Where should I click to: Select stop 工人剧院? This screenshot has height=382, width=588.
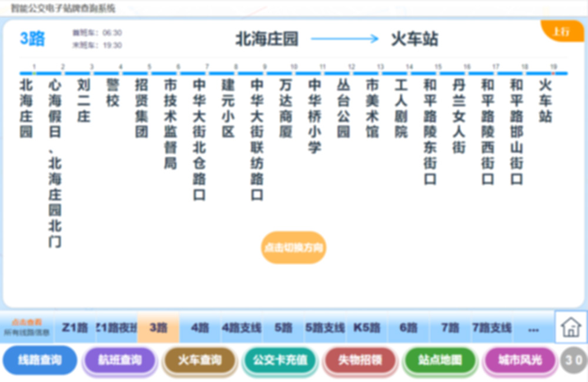click(x=401, y=108)
